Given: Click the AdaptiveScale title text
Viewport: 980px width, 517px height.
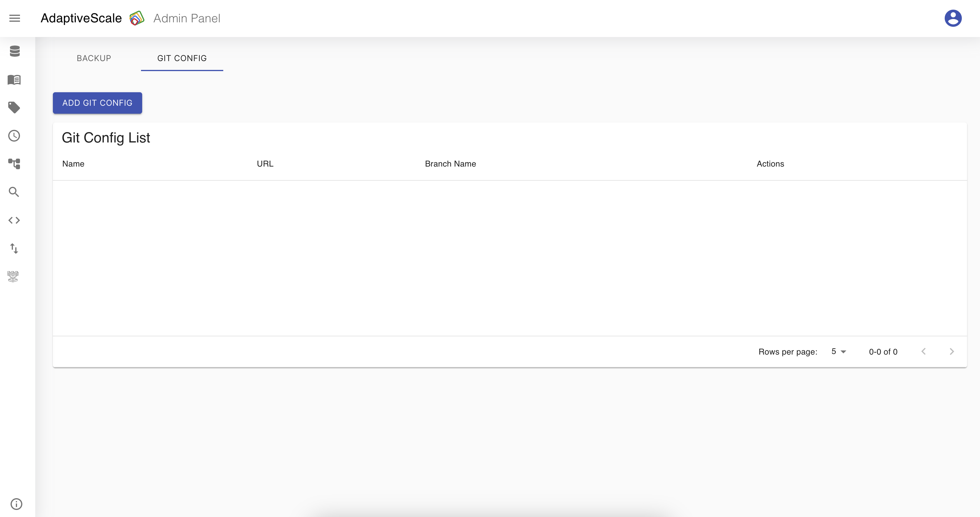Looking at the screenshot, I should (81, 18).
